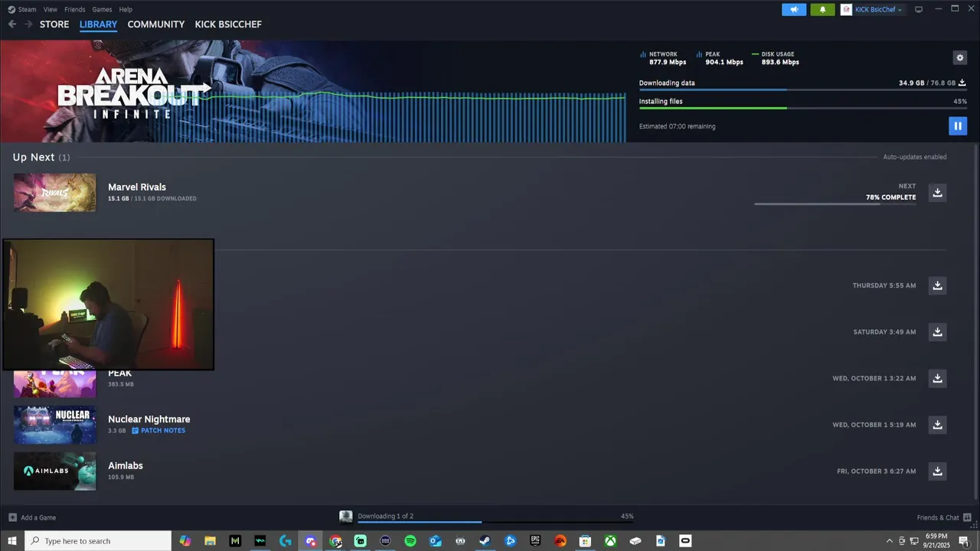Click WED, OCTOBER 1 5:19 AM timestamp
This screenshot has height=551, width=980.
(874, 425)
